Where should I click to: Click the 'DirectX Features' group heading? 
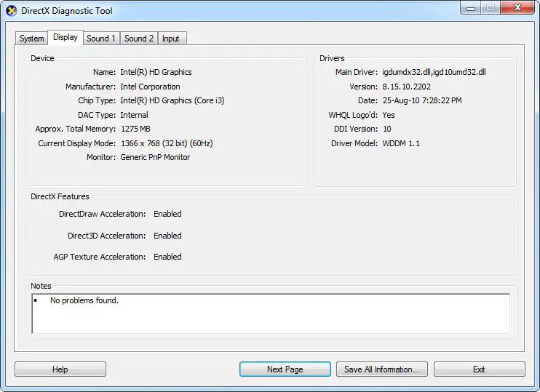point(60,196)
